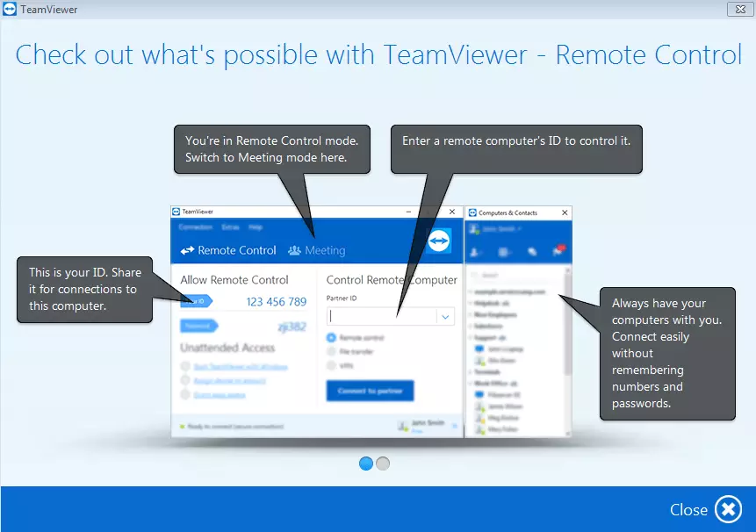Select the File transfer radio button
This screenshot has width=756, height=532.
tap(331, 350)
